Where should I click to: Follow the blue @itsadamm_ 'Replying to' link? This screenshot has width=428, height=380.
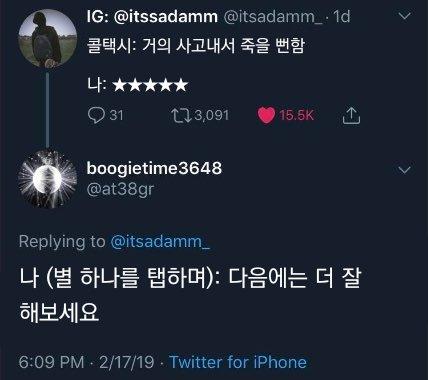pyautogui.click(x=160, y=241)
